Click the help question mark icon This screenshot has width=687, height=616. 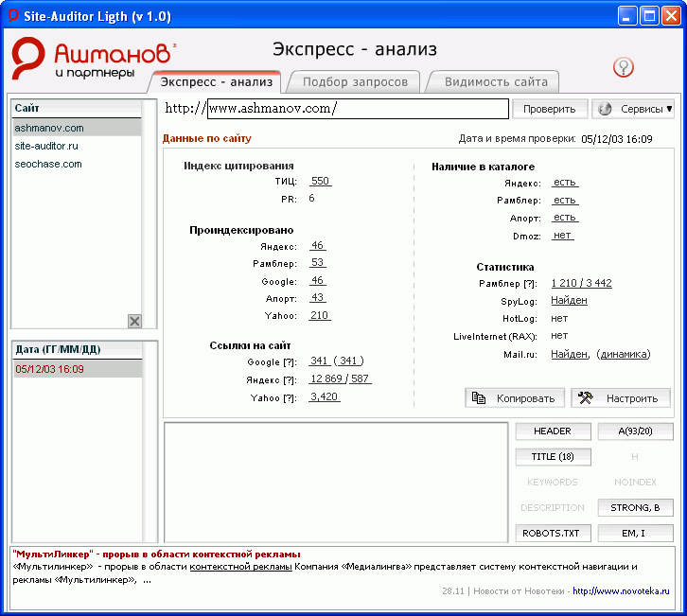(623, 67)
